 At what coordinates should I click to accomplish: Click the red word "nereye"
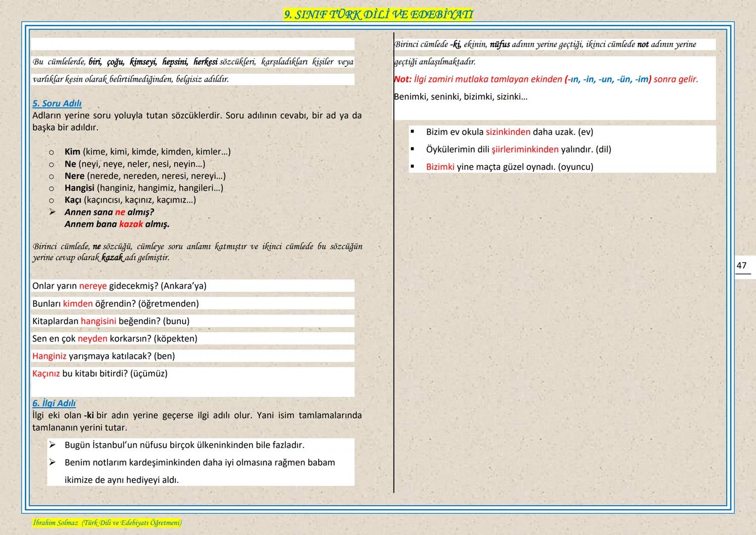tap(93, 286)
